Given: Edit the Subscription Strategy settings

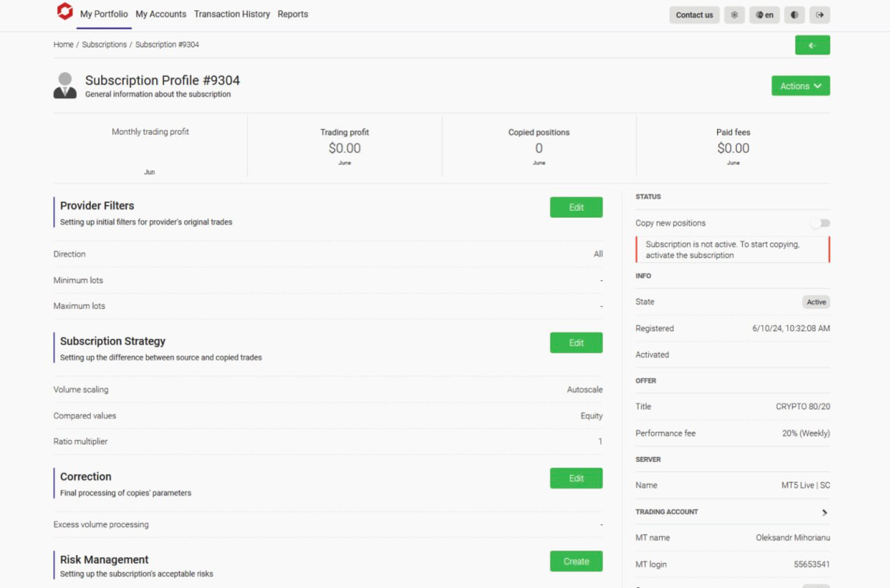Looking at the screenshot, I should (x=576, y=343).
